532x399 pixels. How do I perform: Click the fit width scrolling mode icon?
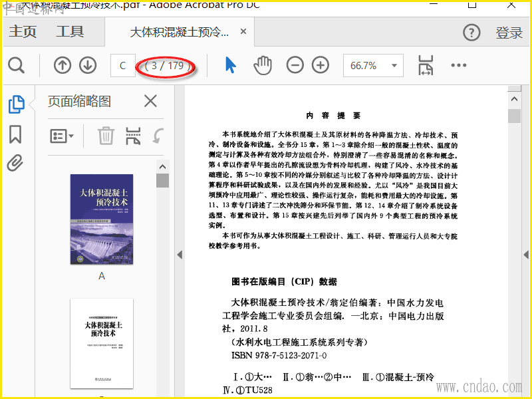tap(426, 65)
